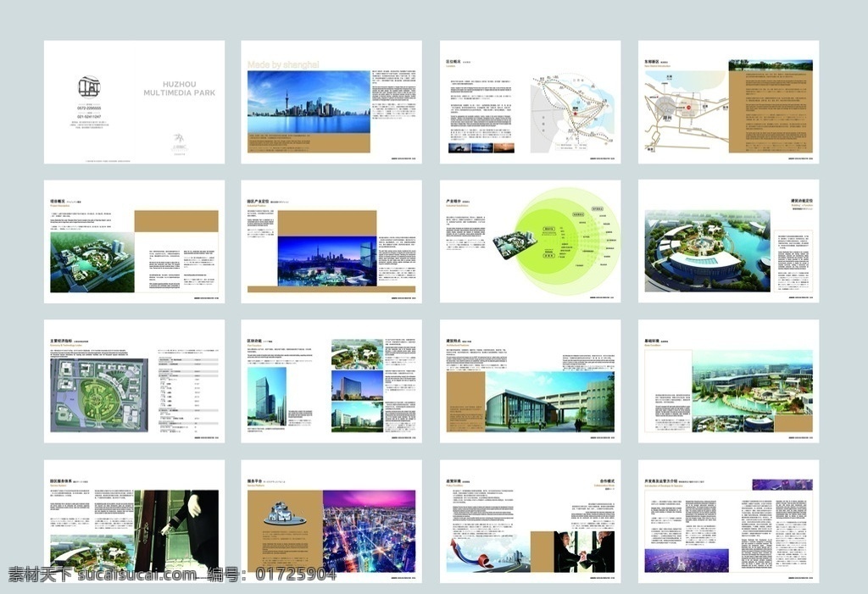868x594 pixels.
Task: Click the "主要经济指标" page heading
Action: (x=61, y=341)
